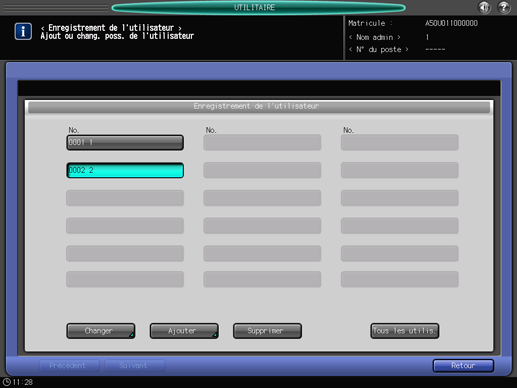Screen dimensions: 517x388
Task: Click the N° du poste label
Action: point(379,49)
